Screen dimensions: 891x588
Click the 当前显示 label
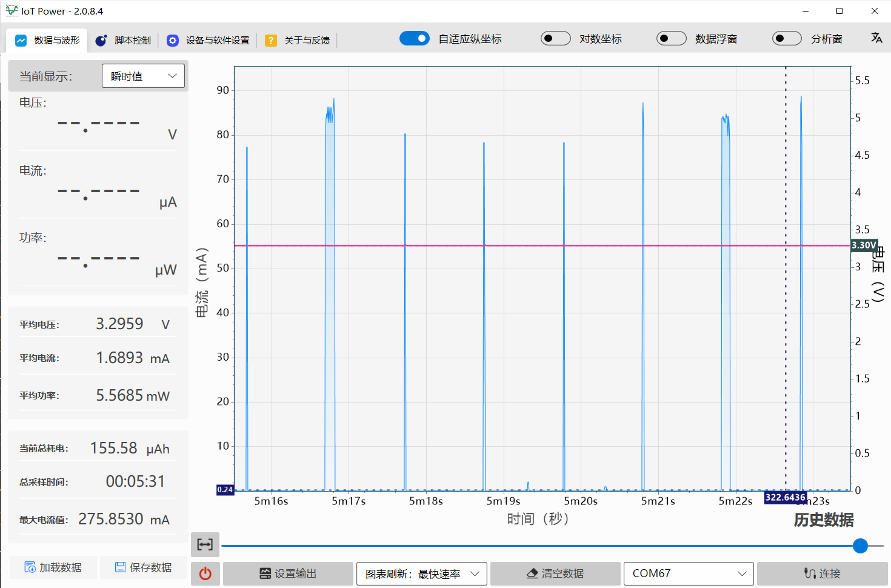46,76
